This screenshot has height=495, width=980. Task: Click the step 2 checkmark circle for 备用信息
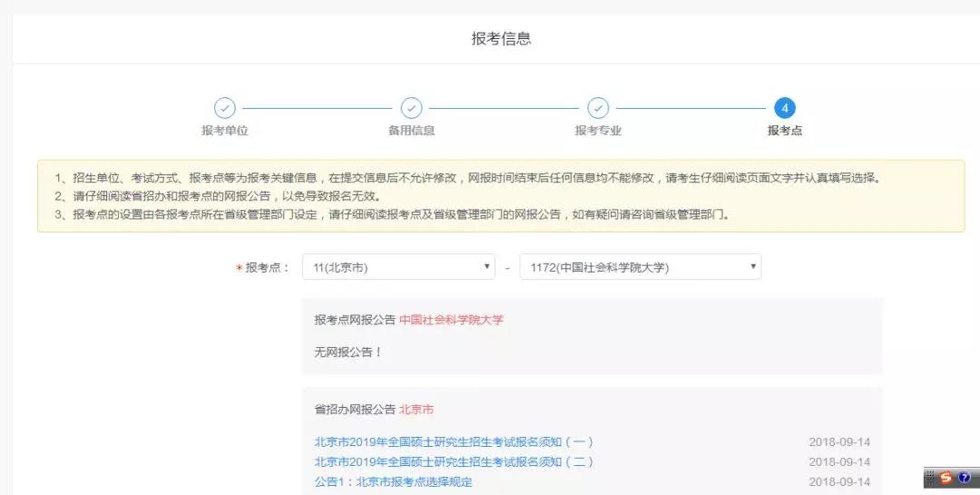[411, 108]
